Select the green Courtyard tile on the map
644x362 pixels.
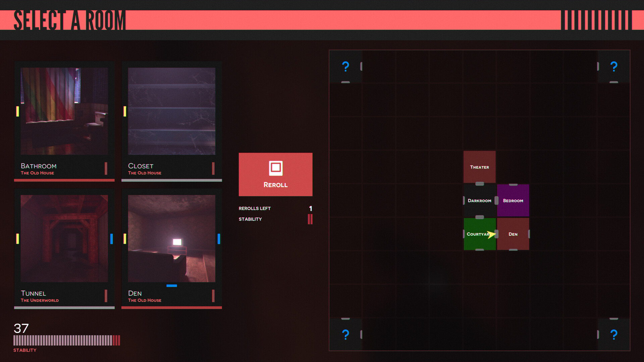pyautogui.click(x=479, y=234)
